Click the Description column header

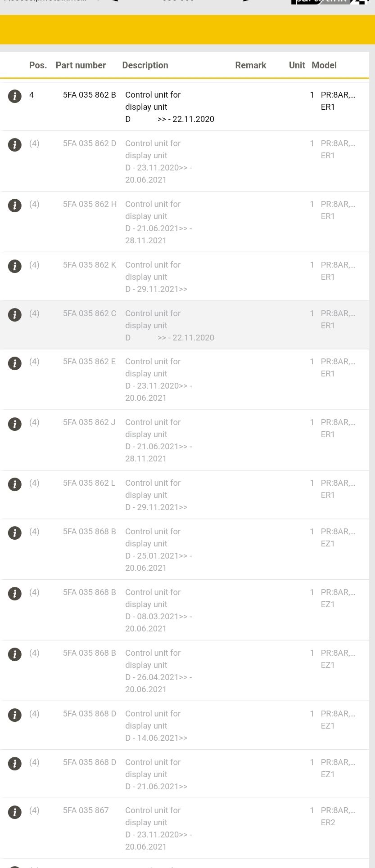tap(145, 65)
